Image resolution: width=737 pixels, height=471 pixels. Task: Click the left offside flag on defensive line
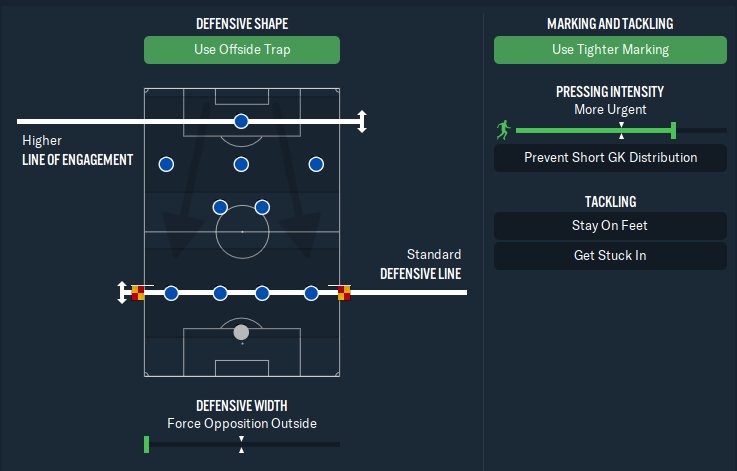[x=138, y=293]
